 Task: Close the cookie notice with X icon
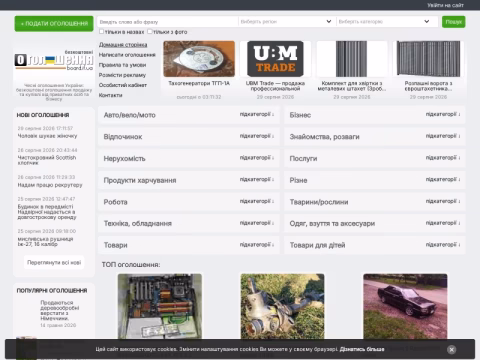[451, 349]
